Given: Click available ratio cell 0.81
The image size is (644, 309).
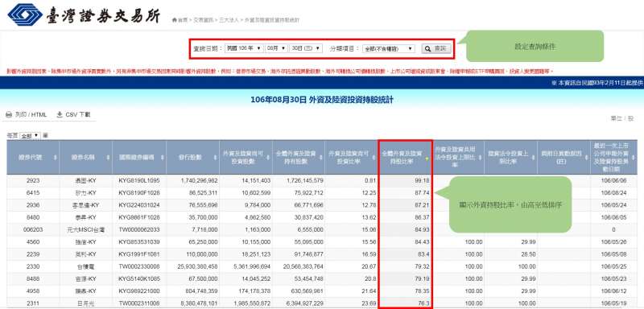Looking at the screenshot, I should pyautogui.click(x=352, y=180).
